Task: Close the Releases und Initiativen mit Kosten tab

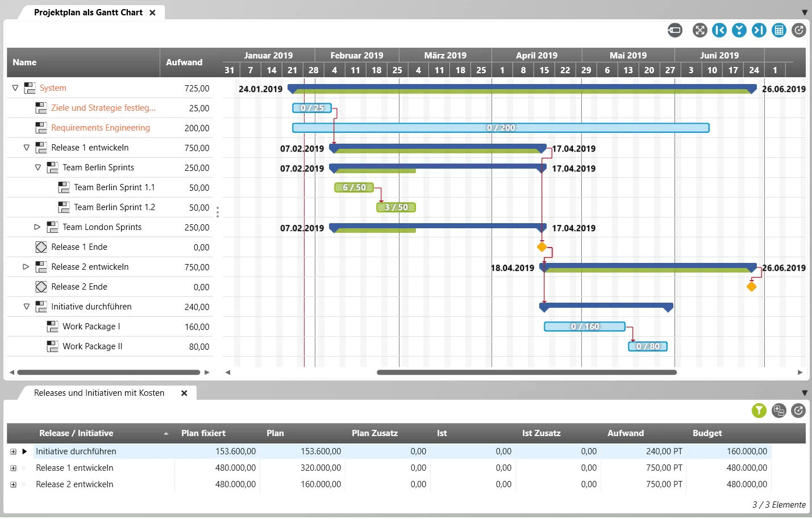Action: pyautogui.click(x=184, y=393)
